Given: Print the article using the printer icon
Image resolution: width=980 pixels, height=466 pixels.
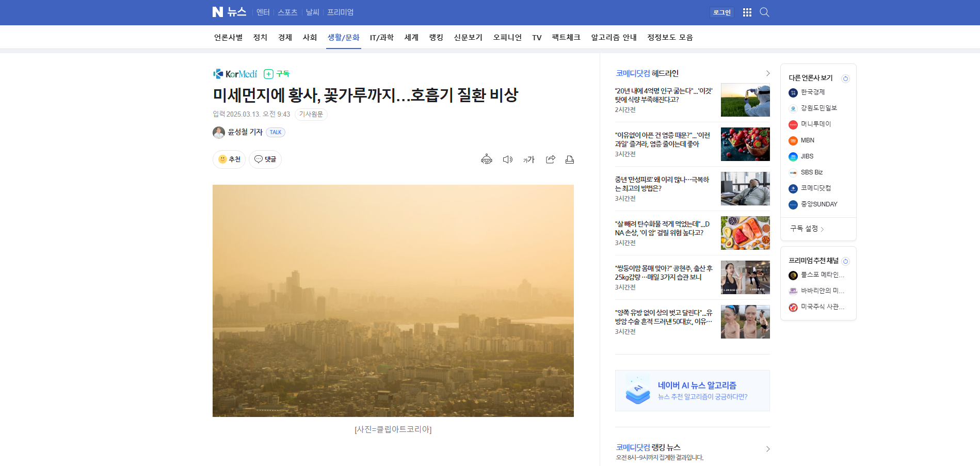Looking at the screenshot, I should coord(570,159).
